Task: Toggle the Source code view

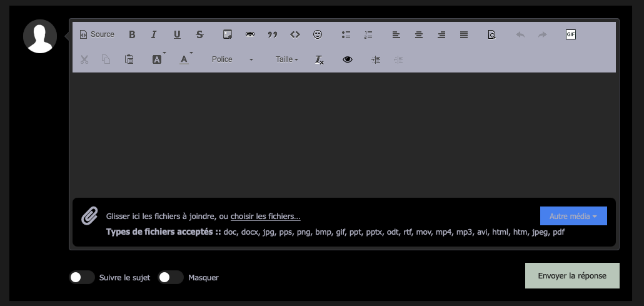Action: point(97,35)
